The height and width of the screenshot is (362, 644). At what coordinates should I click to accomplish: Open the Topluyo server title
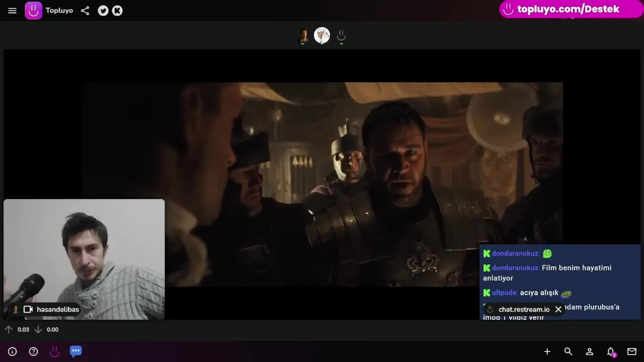pos(59,11)
